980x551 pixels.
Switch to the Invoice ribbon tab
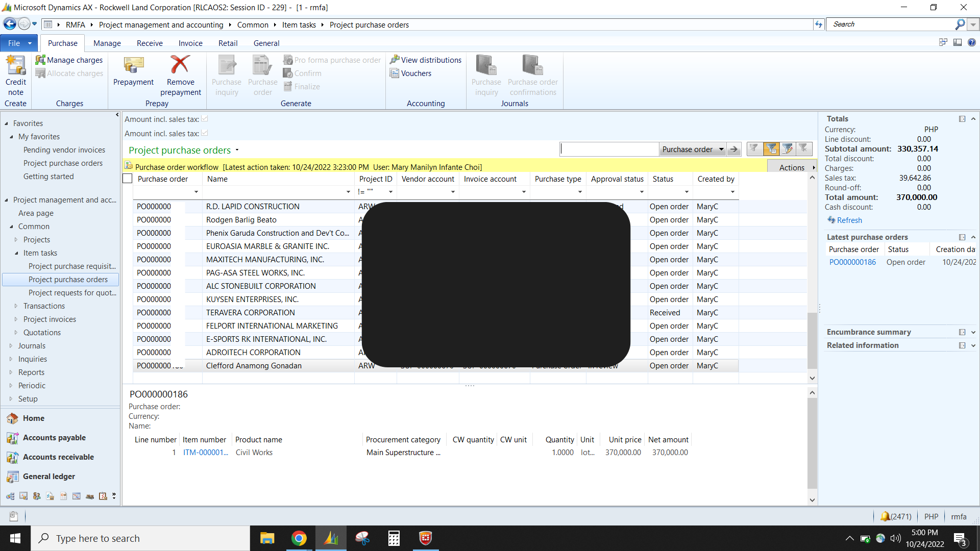pos(190,43)
